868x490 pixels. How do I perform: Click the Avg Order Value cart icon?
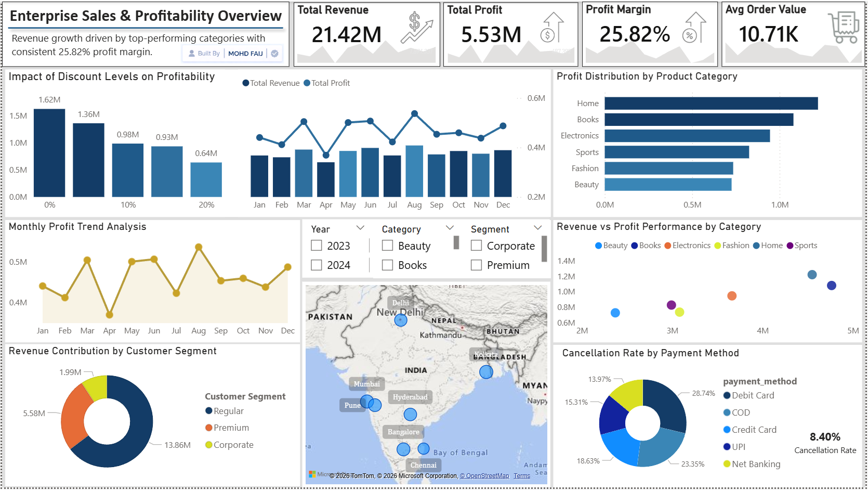(843, 27)
